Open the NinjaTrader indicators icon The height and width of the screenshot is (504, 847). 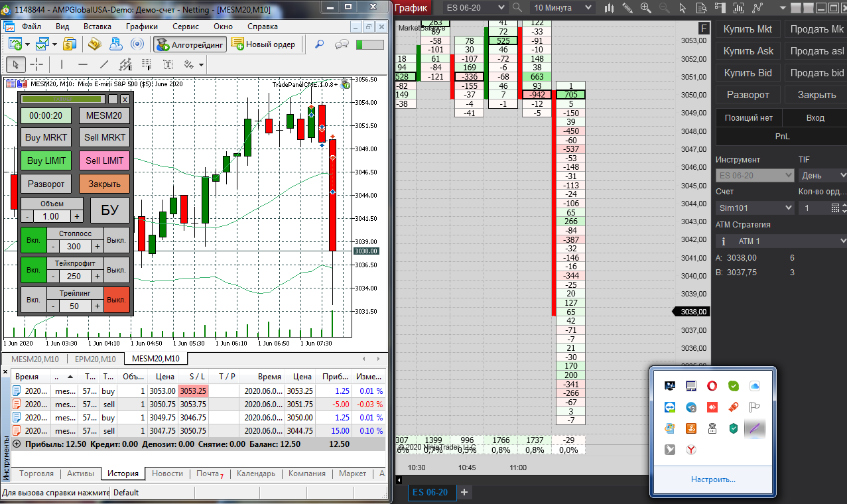coord(738,8)
